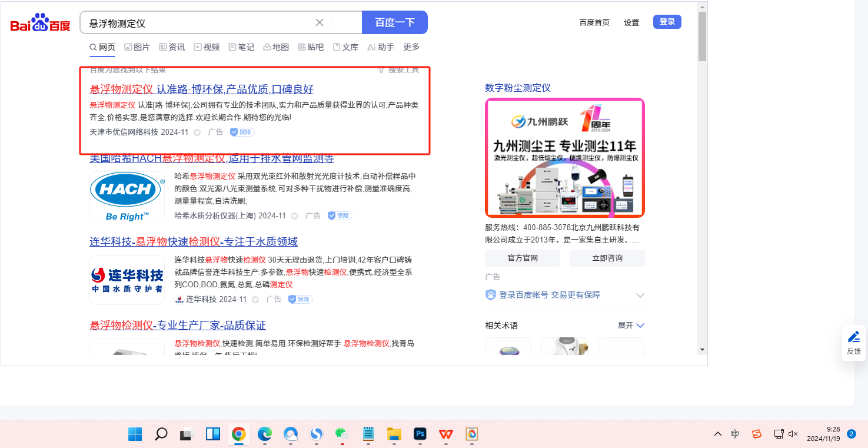This screenshot has height=448, width=868.
Task: Open WPS Office from the taskbar
Action: coord(445,434)
